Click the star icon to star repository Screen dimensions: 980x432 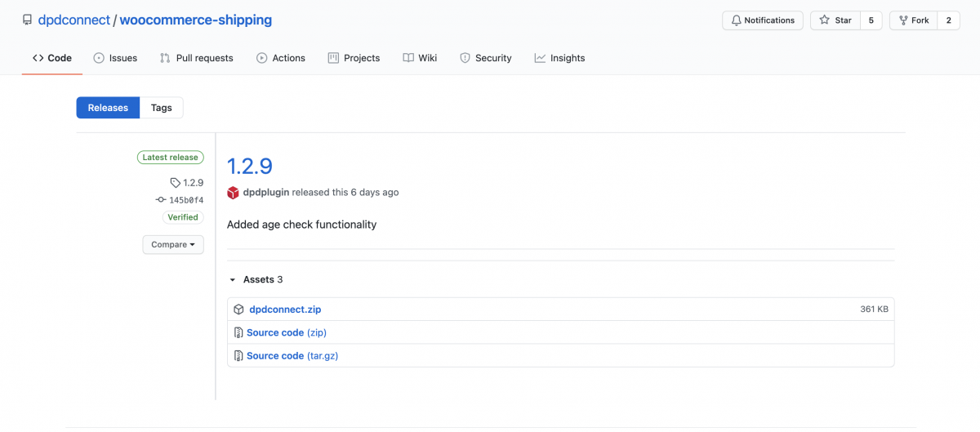click(x=825, y=20)
